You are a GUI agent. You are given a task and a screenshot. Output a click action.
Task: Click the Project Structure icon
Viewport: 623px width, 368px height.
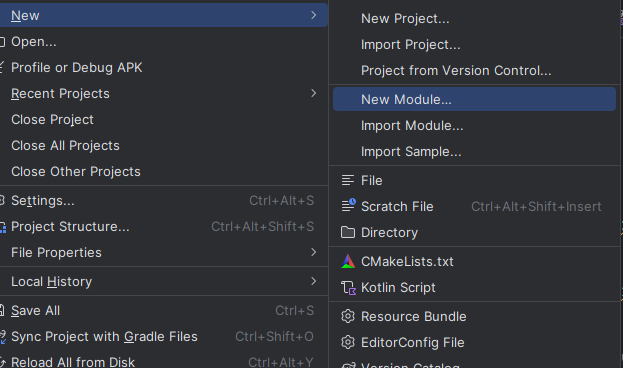pos(2,227)
